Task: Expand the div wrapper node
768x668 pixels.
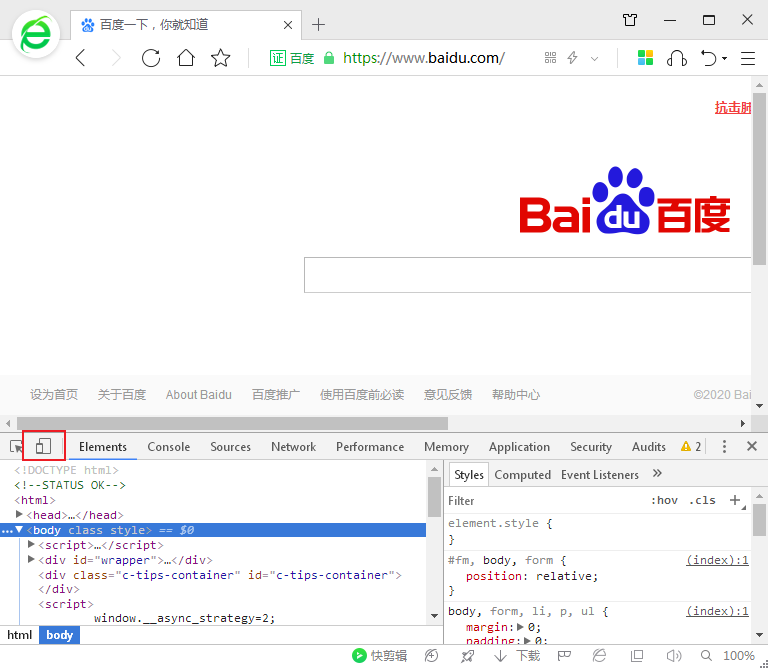Action: 31,559
